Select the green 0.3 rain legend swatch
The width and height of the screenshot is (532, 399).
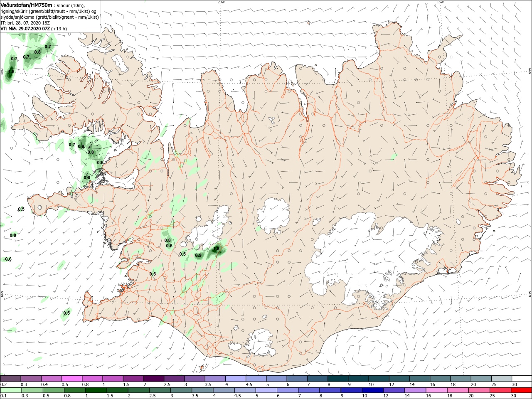pos(32,391)
